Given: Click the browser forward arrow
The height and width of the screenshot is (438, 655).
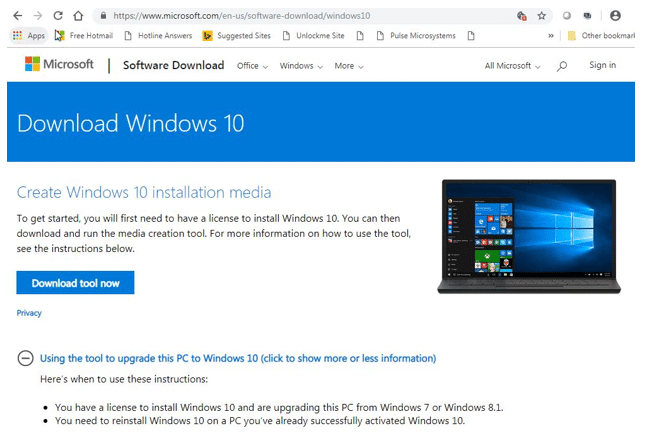Looking at the screenshot, I should tap(38, 16).
